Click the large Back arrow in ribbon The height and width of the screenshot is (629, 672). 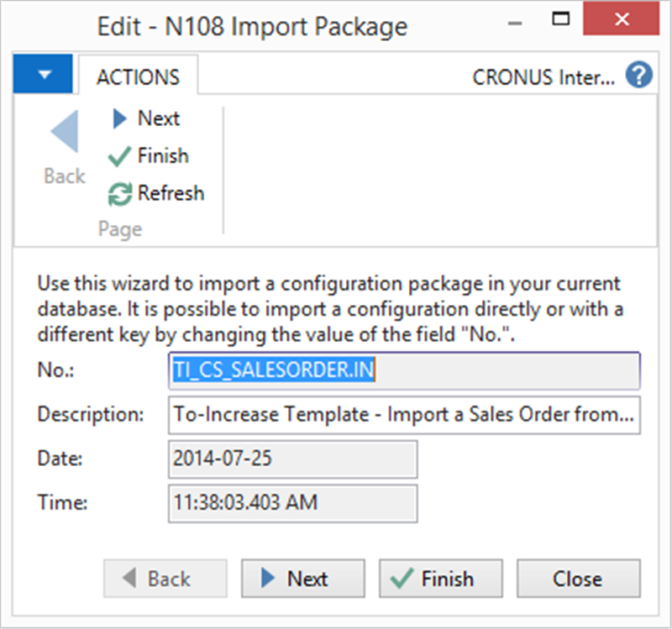tap(65, 131)
